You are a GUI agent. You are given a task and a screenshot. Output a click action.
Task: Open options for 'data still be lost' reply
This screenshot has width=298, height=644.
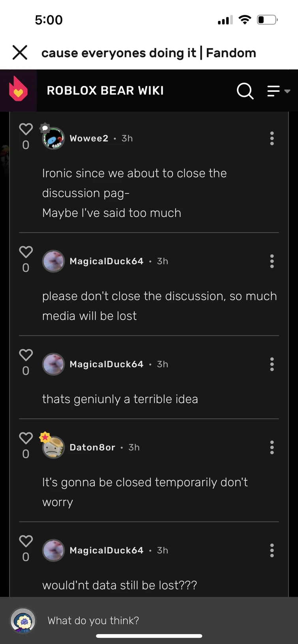tap(272, 550)
